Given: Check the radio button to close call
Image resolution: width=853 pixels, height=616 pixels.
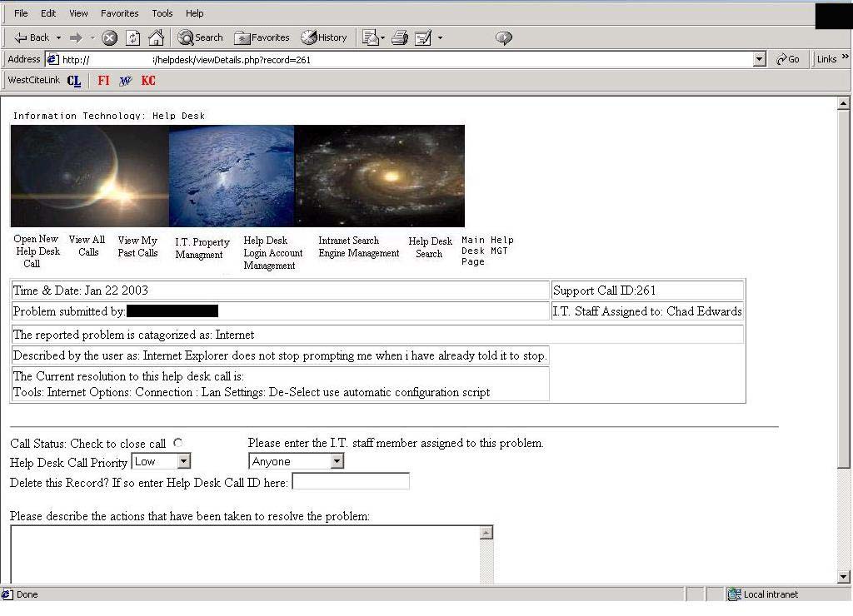Looking at the screenshot, I should tap(178, 443).
